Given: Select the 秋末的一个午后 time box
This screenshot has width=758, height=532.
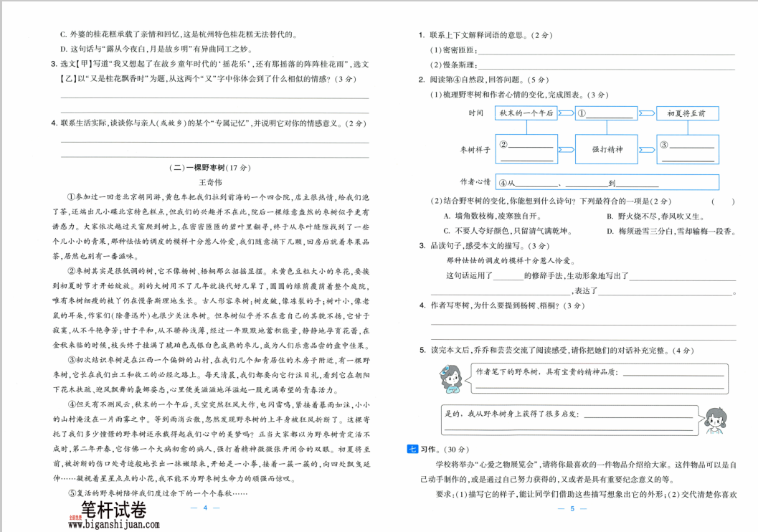Looking at the screenshot, I should (x=526, y=113).
